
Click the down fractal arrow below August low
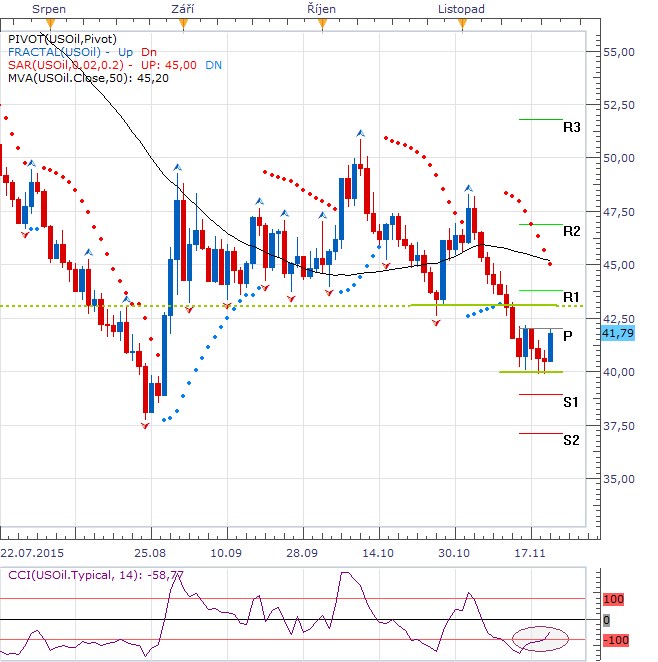(x=145, y=426)
